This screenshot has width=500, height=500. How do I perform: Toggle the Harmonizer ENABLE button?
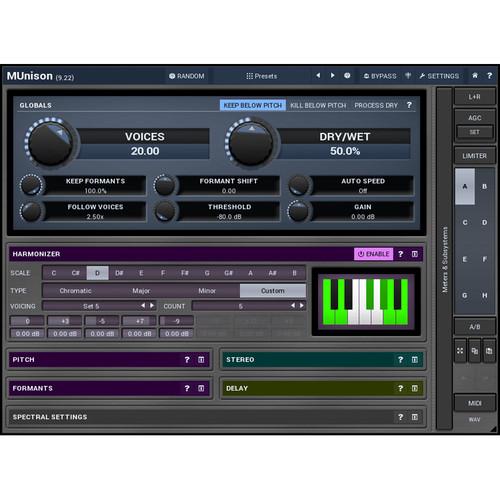(373, 254)
